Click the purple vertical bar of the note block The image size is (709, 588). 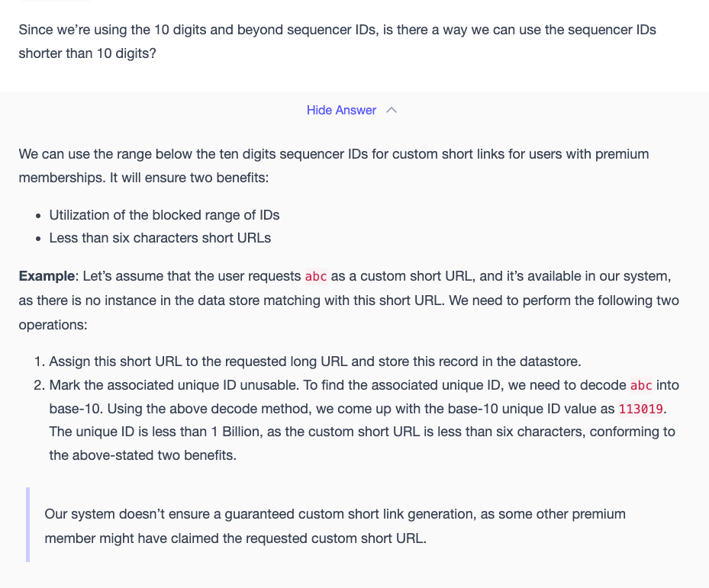(28, 525)
